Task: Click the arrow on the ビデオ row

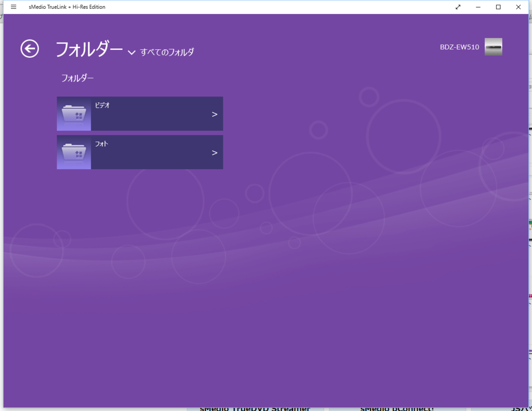Action: point(215,115)
